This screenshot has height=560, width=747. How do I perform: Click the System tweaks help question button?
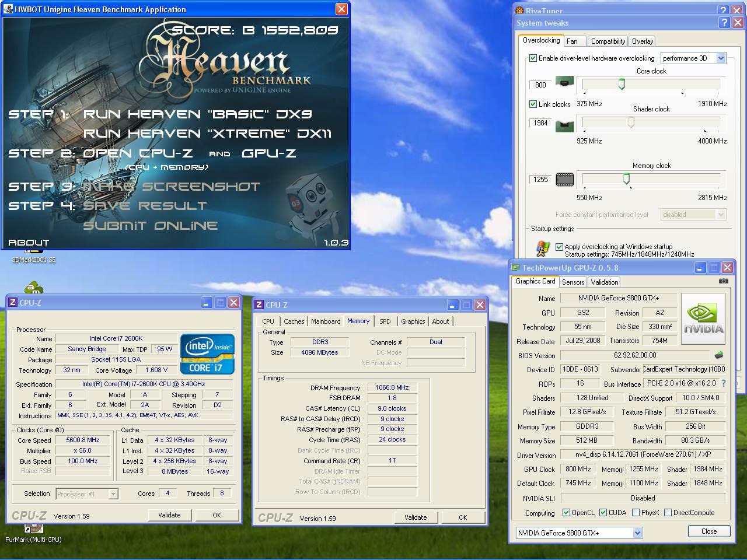point(724,23)
